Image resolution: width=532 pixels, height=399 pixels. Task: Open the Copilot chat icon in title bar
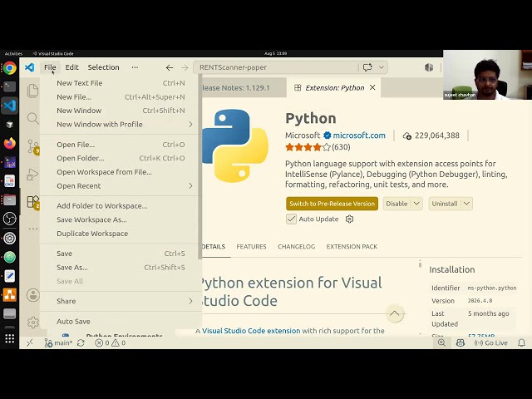click(x=367, y=67)
